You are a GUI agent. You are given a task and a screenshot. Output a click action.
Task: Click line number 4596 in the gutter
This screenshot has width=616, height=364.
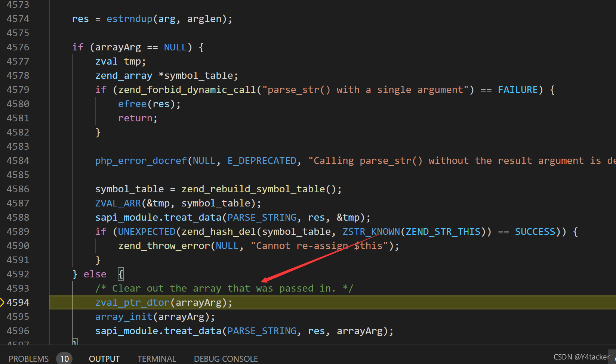pyautogui.click(x=18, y=331)
